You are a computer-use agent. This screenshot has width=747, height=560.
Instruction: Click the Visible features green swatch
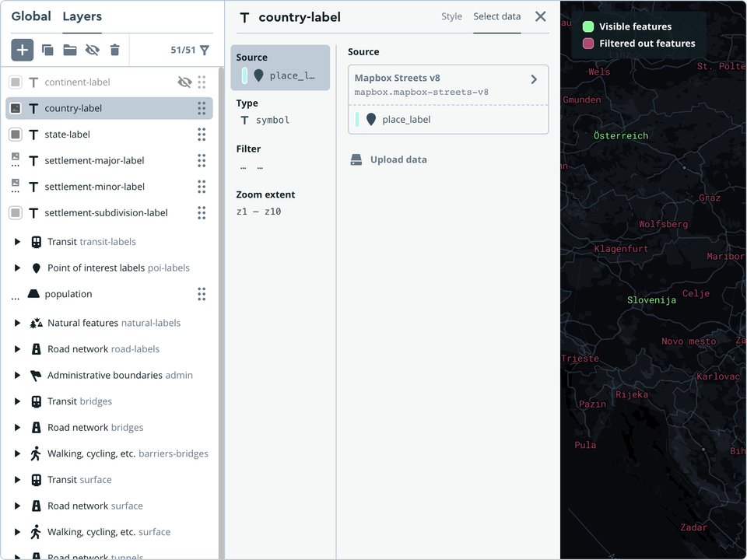pos(588,26)
